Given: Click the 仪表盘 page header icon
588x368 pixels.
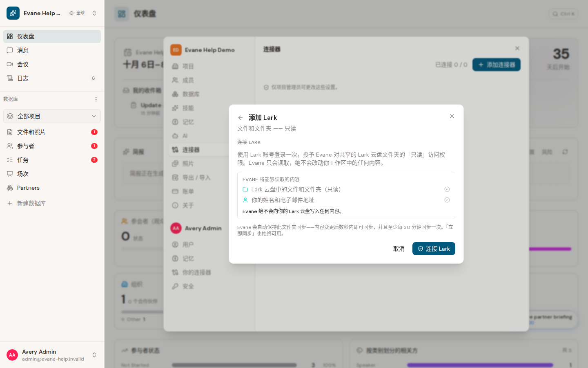Looking at the screenshot, I should (x=122, y=14).
